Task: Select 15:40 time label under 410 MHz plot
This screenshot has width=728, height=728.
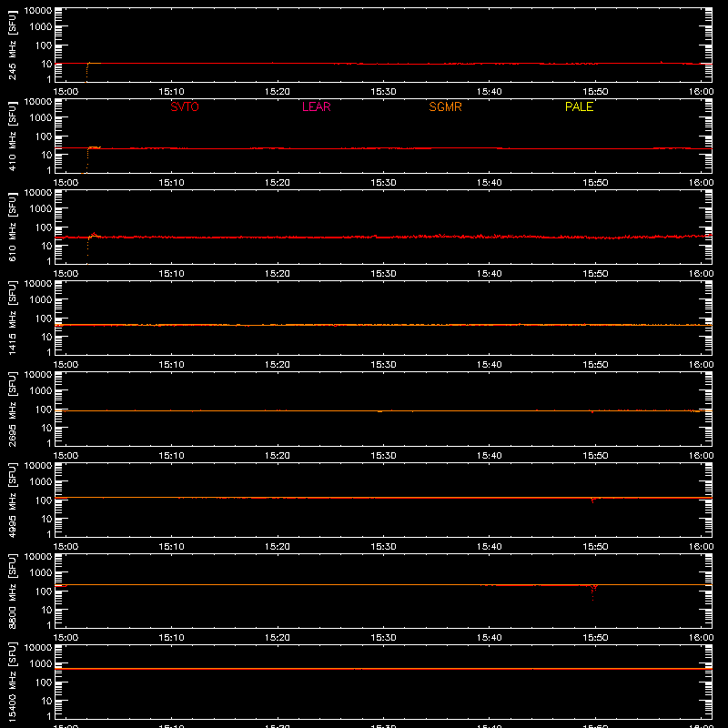Action: point(490,183)
